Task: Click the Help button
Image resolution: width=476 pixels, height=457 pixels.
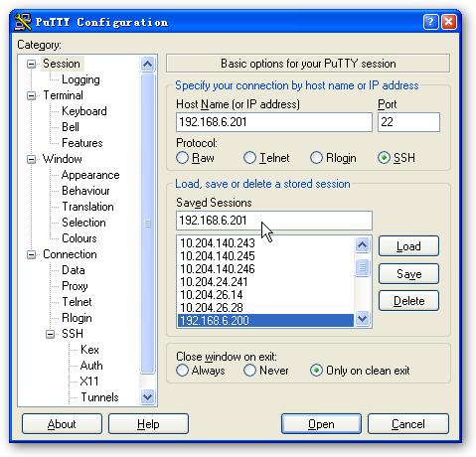Action: 148,424
